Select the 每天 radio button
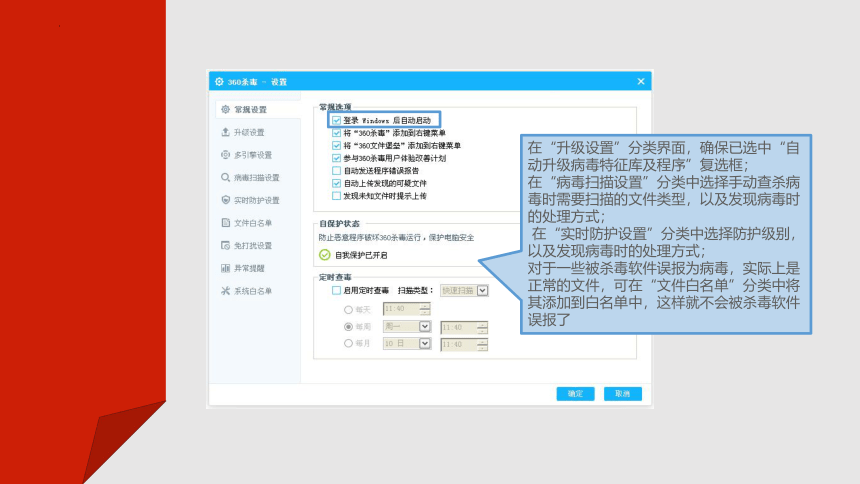 pos(348,309)
